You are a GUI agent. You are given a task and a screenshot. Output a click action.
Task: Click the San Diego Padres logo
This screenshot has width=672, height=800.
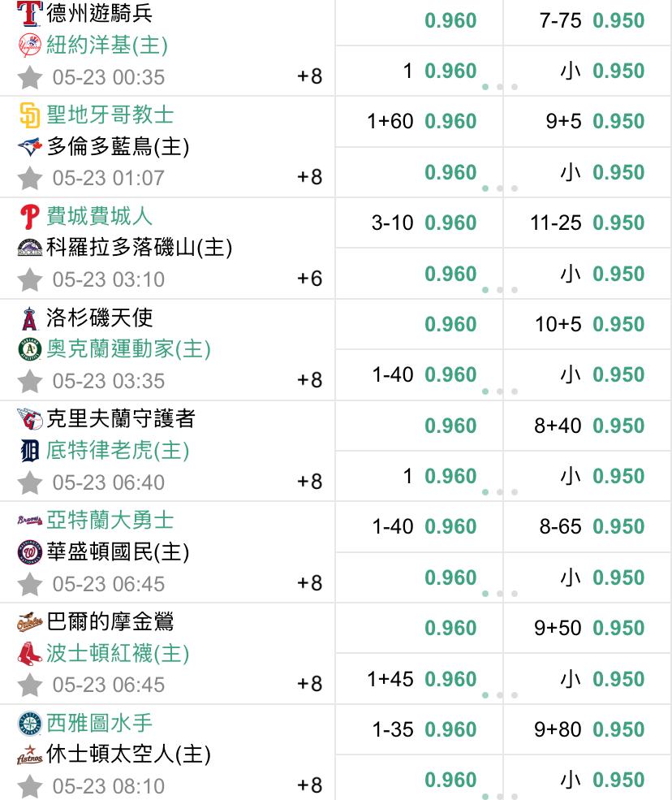click(x=29, y=115)
